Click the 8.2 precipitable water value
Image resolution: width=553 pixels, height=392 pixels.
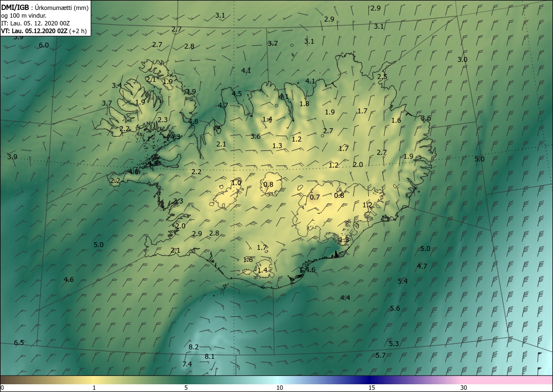pos(194,347)
